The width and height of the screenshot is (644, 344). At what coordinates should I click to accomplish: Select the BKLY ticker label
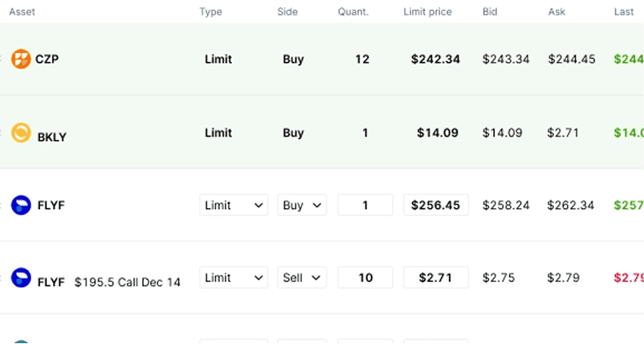pyautogui.click(x=51, y=137)
